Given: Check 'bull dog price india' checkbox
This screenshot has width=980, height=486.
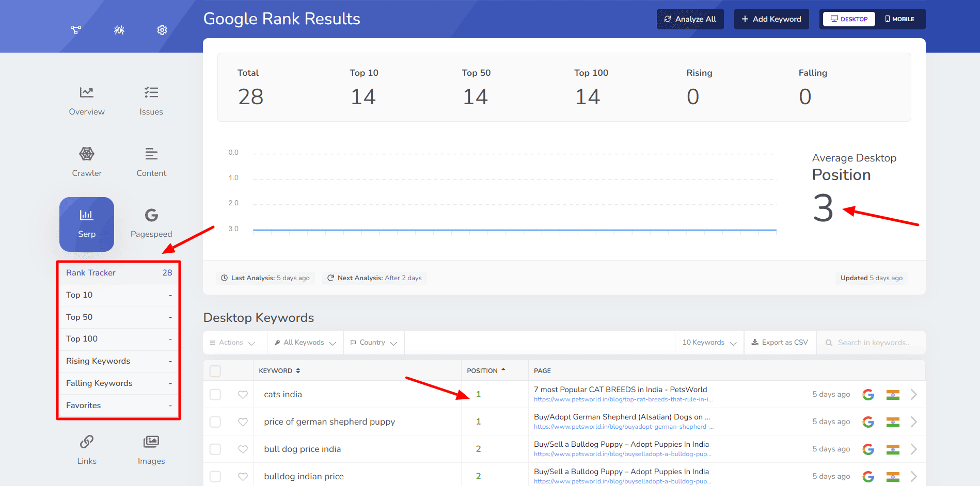Looking at the screenshot, I should [x=215, y=449].
